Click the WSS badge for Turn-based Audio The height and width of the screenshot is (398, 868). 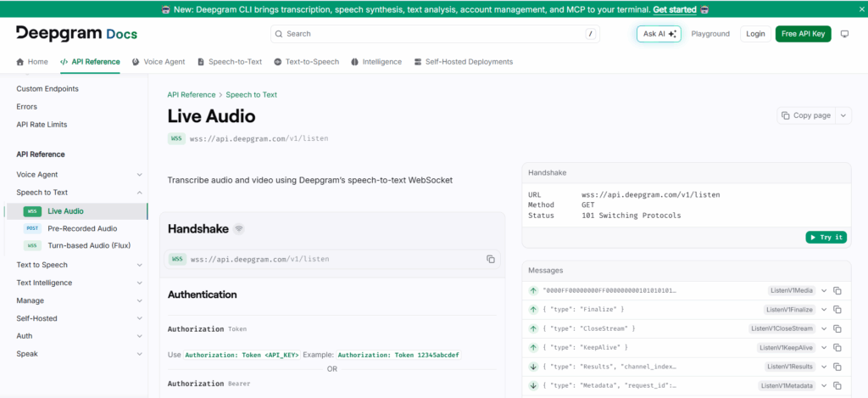[33, 245]
